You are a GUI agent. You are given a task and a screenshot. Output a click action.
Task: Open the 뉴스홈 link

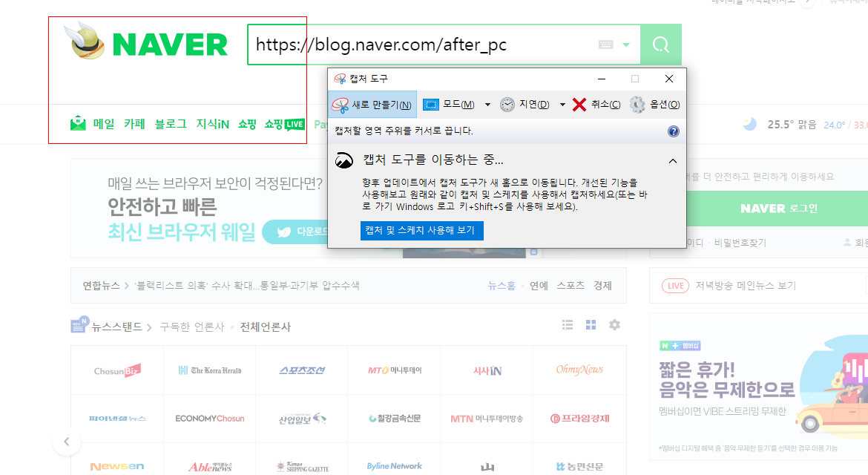pos(502,286)
